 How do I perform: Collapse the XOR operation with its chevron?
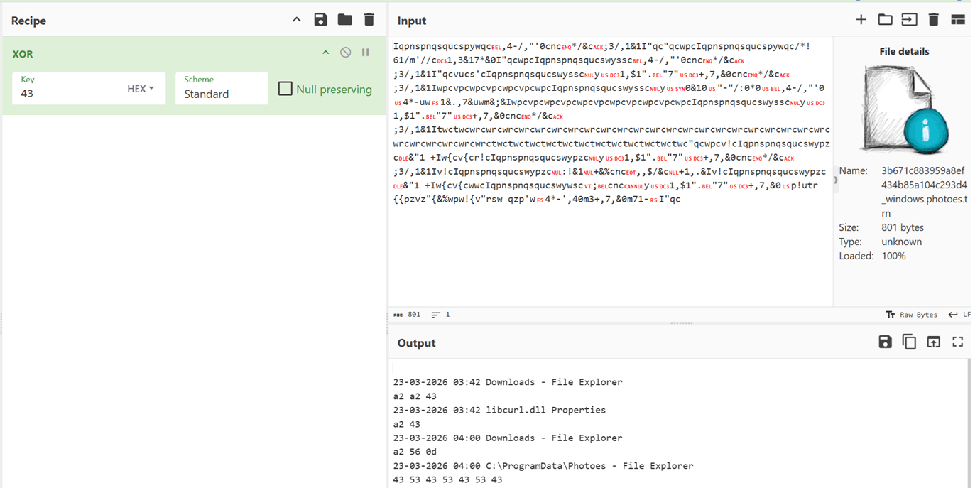(325, 52)
